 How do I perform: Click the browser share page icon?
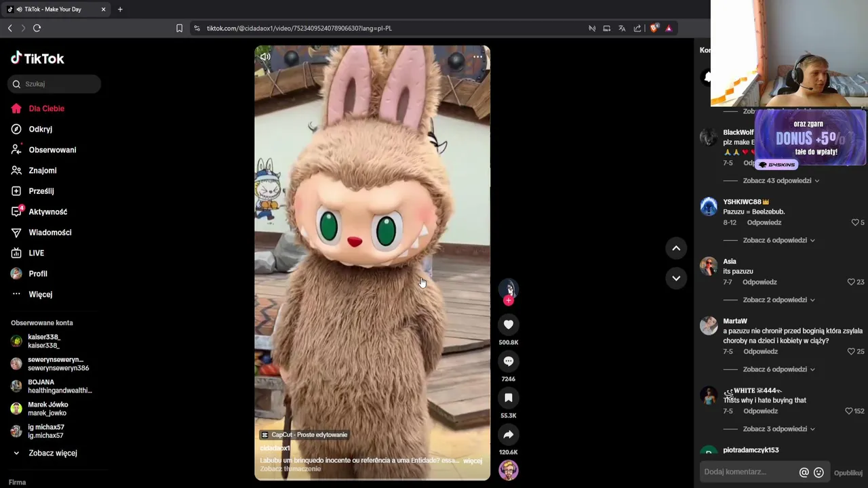[637, 28]
